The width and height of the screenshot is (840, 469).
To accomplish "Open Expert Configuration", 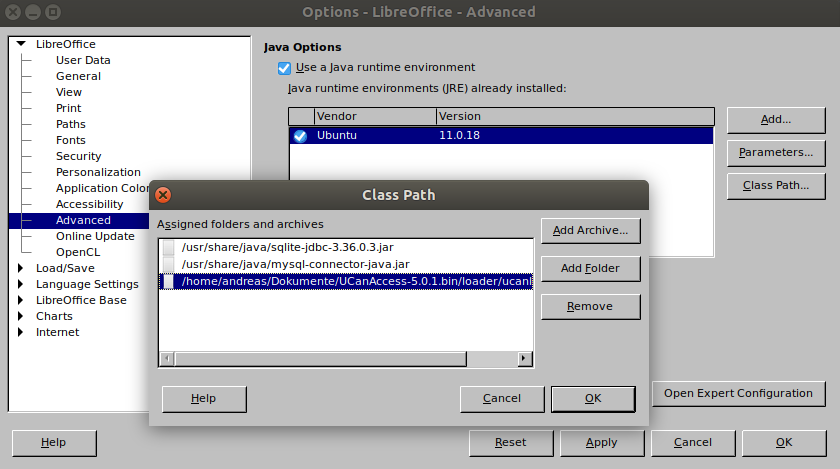I will pos(738,393).
